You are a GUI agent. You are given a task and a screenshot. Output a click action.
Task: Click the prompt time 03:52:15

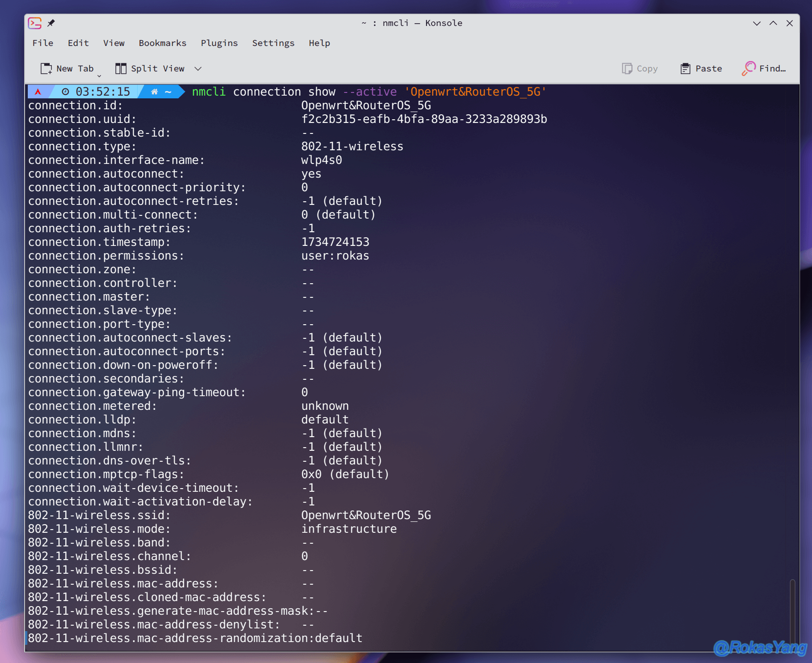103,92
